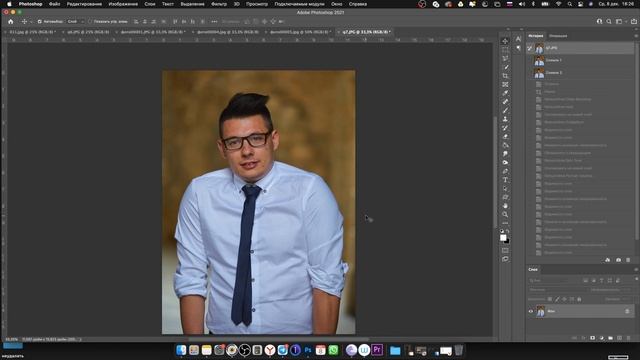Open more align options three dots

click(x=214, y=21)
